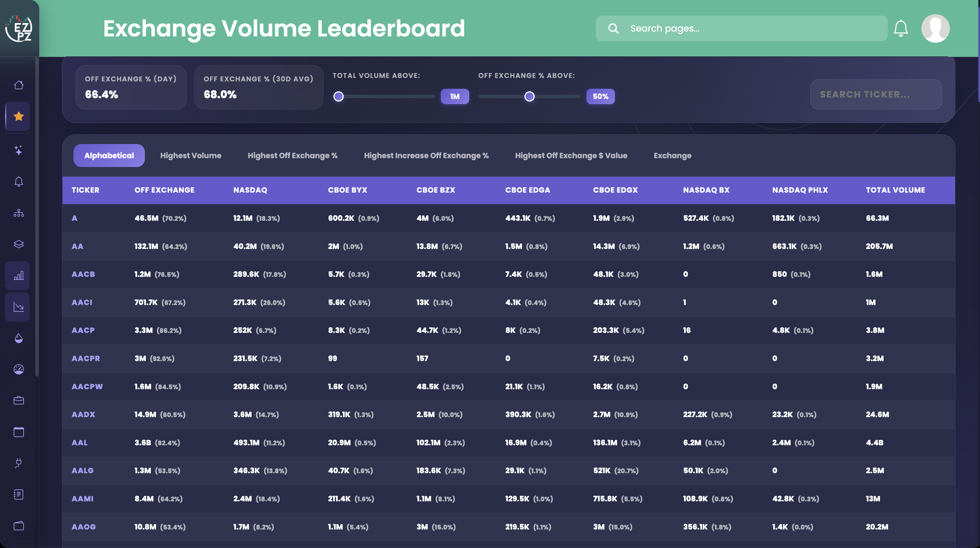Image resolution: width=980 pixels, height=548 pixels.
Task: Open ticker AAL link
Action: coord(79,443)
